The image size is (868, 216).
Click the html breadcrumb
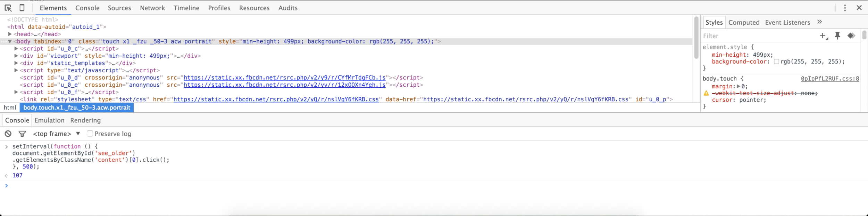pos(10,108)
